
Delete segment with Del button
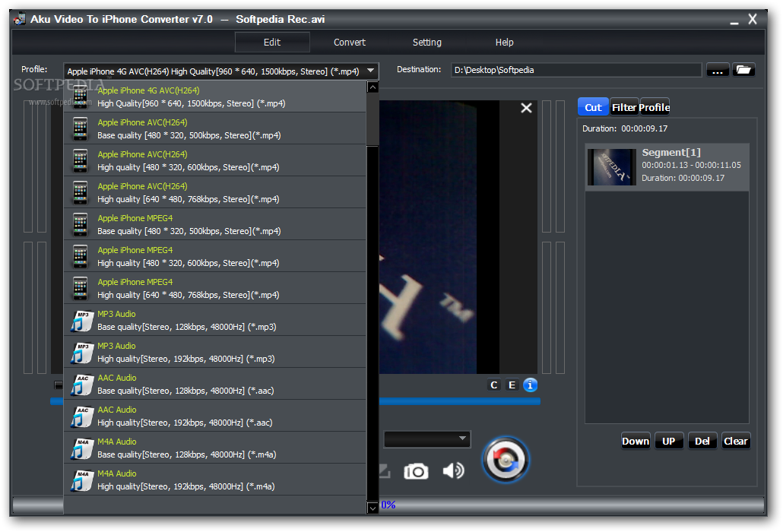[x=702, y=441]
